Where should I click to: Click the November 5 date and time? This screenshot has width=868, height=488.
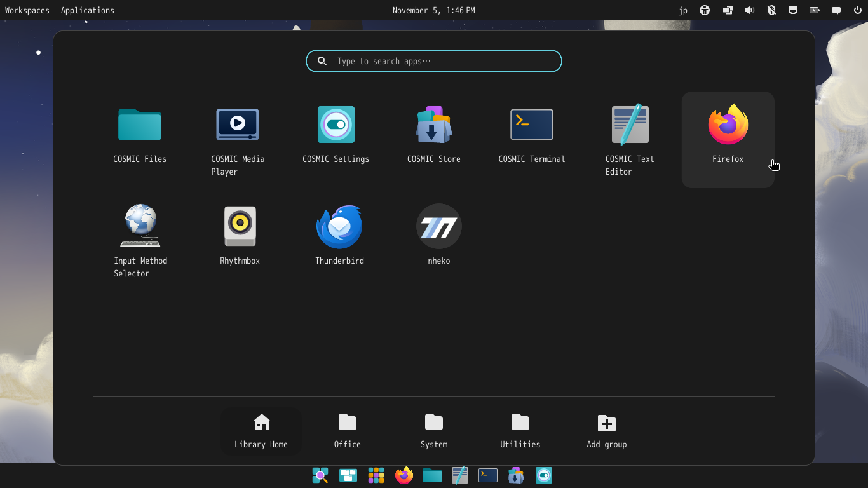434,10
